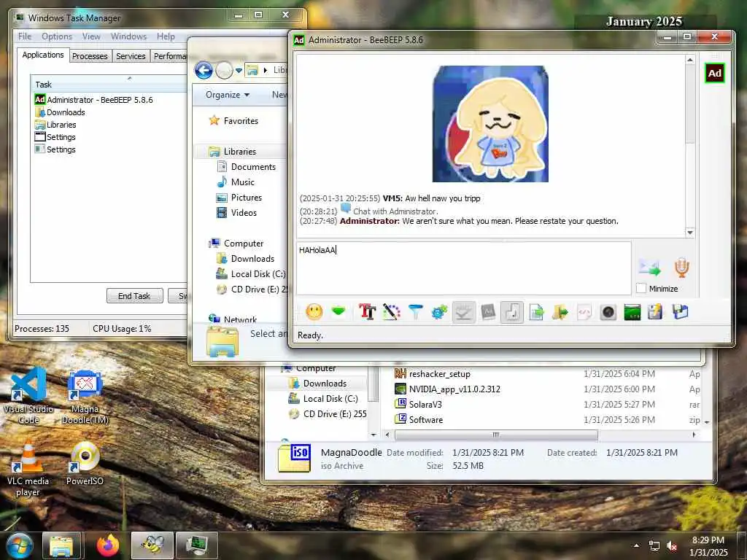
Task: Click the Magna Doodle(TM) desktop shortcut
Action: (85, 397)
